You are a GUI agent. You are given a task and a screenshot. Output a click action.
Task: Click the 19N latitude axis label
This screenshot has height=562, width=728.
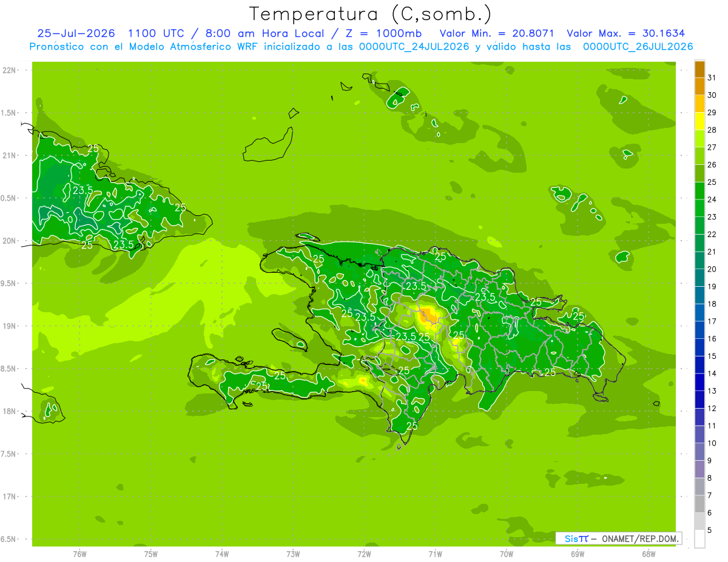point(10,326)
